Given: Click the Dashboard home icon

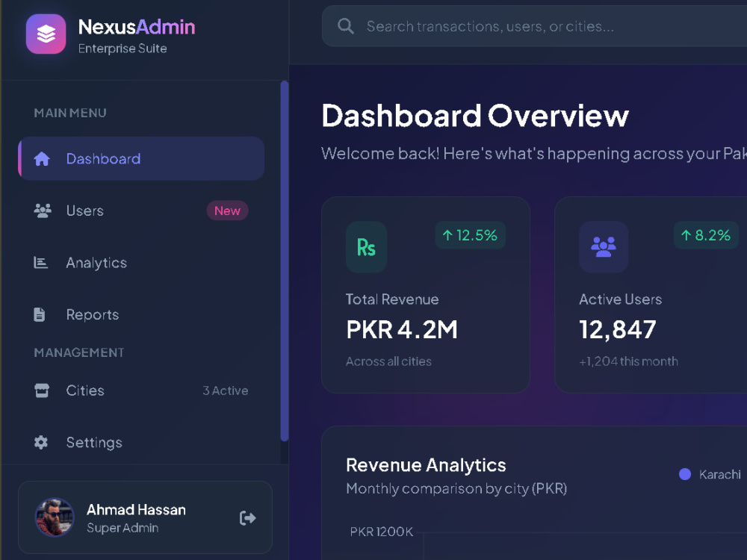Looking at the screenshot, I should tap(42, 158).
